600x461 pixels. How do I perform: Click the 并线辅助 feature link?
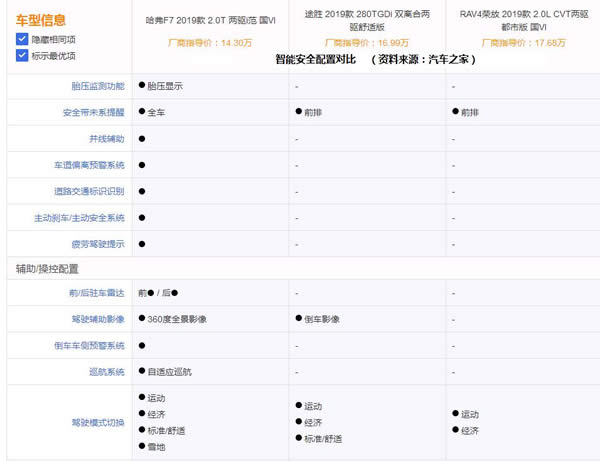click(107, 139)
